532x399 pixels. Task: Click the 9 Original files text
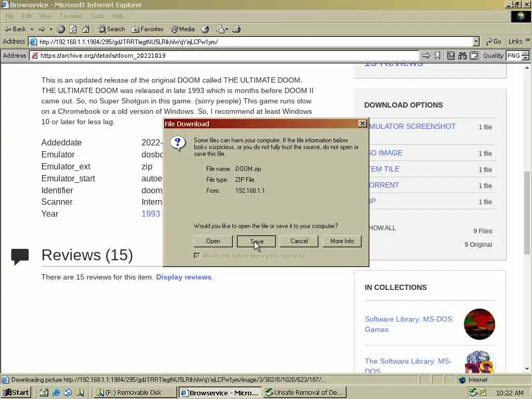tap(478, 245)
